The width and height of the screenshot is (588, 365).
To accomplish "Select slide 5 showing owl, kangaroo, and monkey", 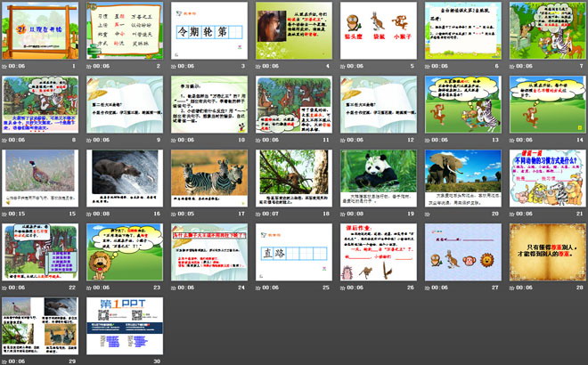I will pos(379,31).
